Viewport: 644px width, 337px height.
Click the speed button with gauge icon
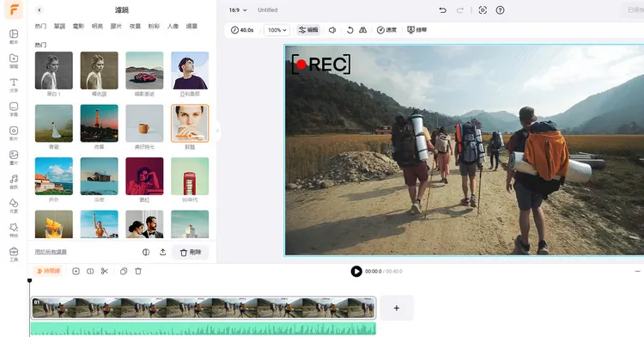click(387, 30)
